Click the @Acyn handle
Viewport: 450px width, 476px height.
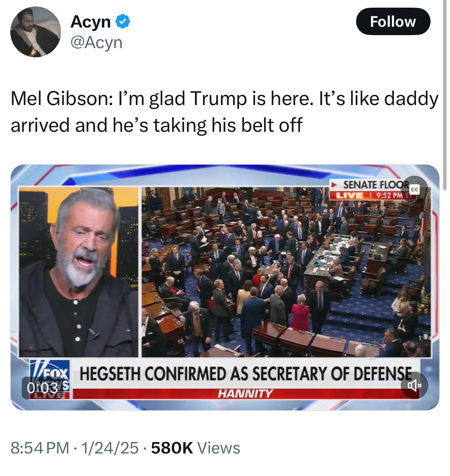point(96,42)
